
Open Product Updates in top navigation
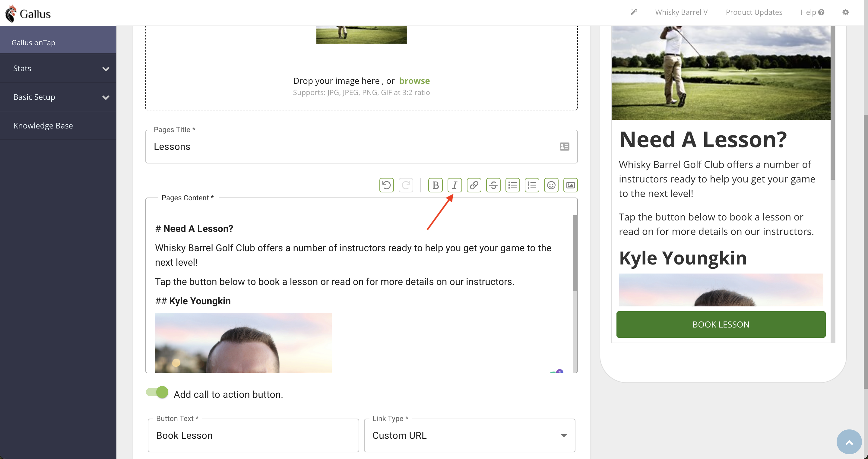[754, 12]
